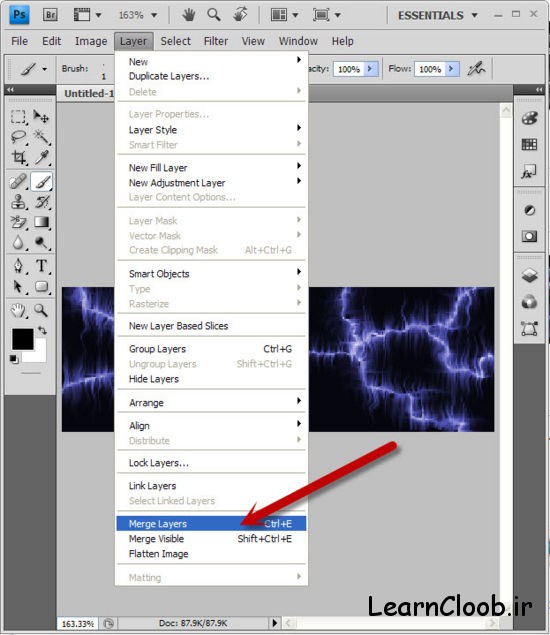Select the Brush tool in toolbox
550x635 pixels.
(x=42, y=182)
